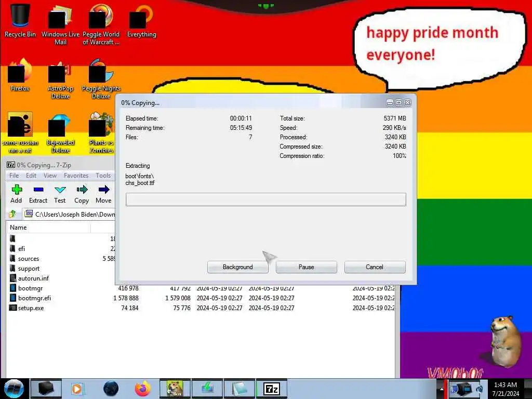Select the support folder row
This screenshot has width=532, height=399.
(61, 269)
